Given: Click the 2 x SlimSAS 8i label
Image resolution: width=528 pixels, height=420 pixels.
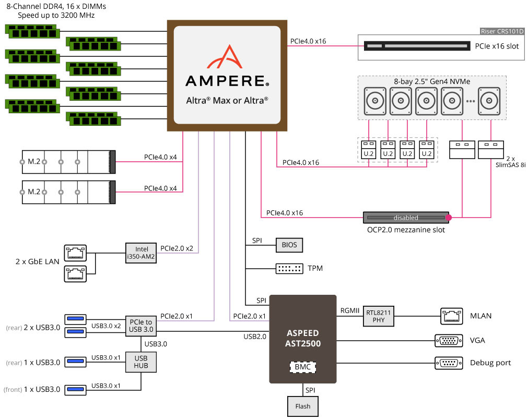Looking at the screenshot, I should pos(510,162).
